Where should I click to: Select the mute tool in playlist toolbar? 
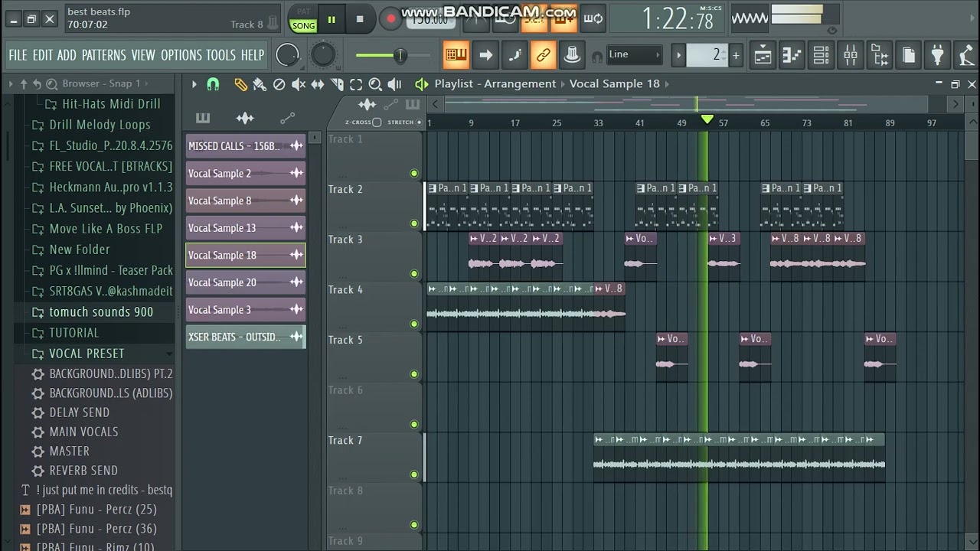pos(299,84)
